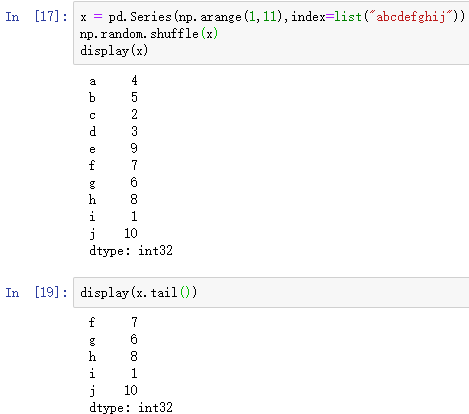Click row "d 3" in the first output
This screenshot has height=414, width=469.
click(x=113, y=132)
